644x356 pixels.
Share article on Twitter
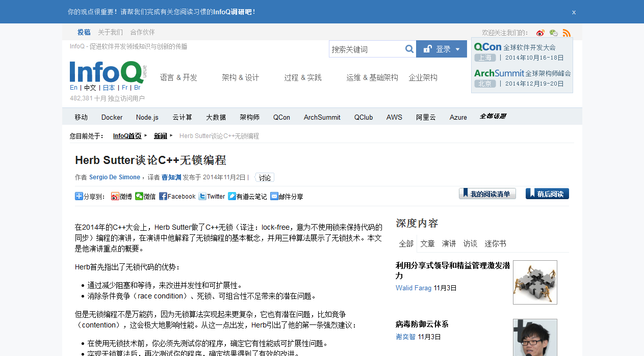tap(212, 196)
